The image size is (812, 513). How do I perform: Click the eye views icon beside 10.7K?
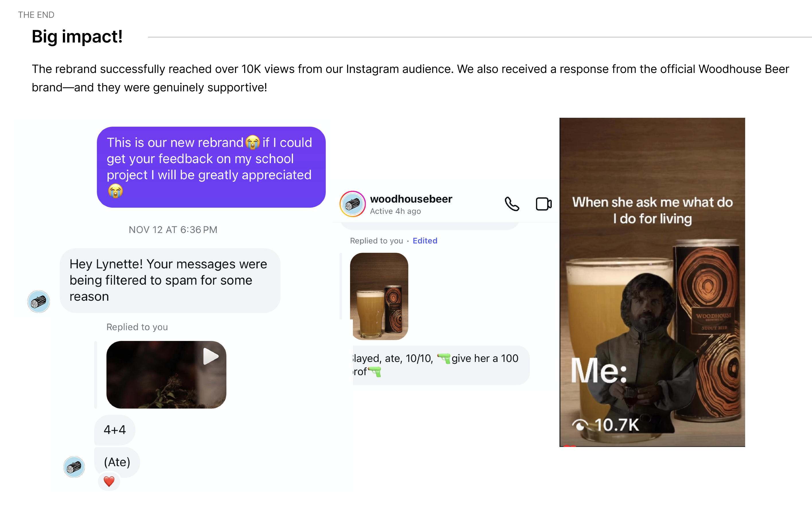580,425
